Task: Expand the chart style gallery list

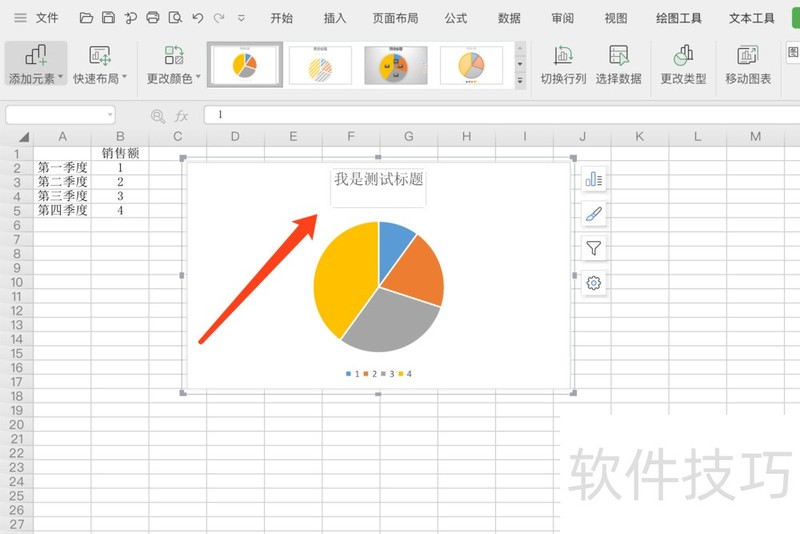Action: pos(520,81)
